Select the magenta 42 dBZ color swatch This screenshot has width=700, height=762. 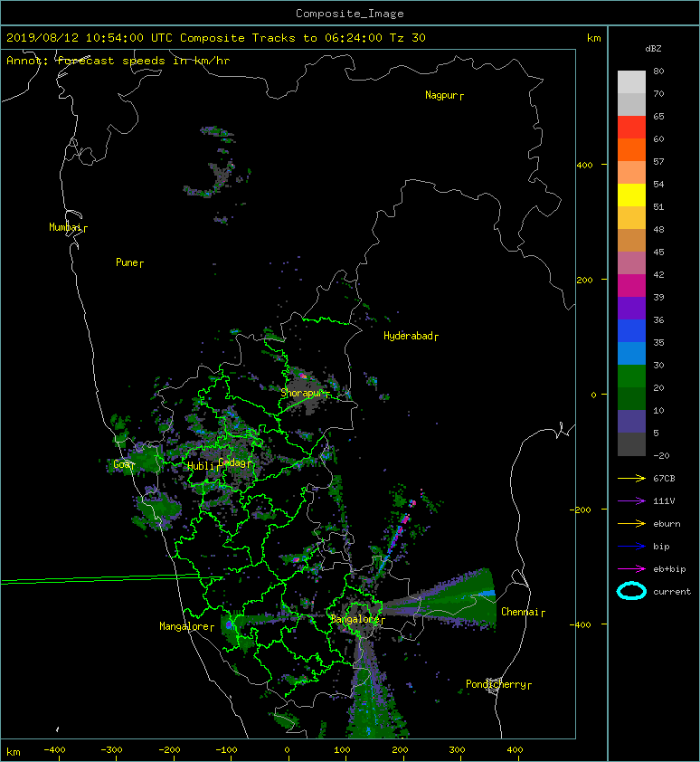pyautogui.click(x=631, y=285)
